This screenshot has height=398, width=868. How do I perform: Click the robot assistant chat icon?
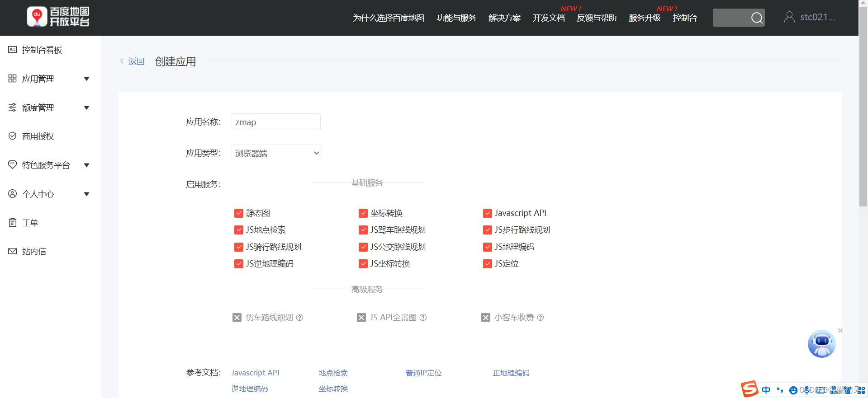pos(821,344)
